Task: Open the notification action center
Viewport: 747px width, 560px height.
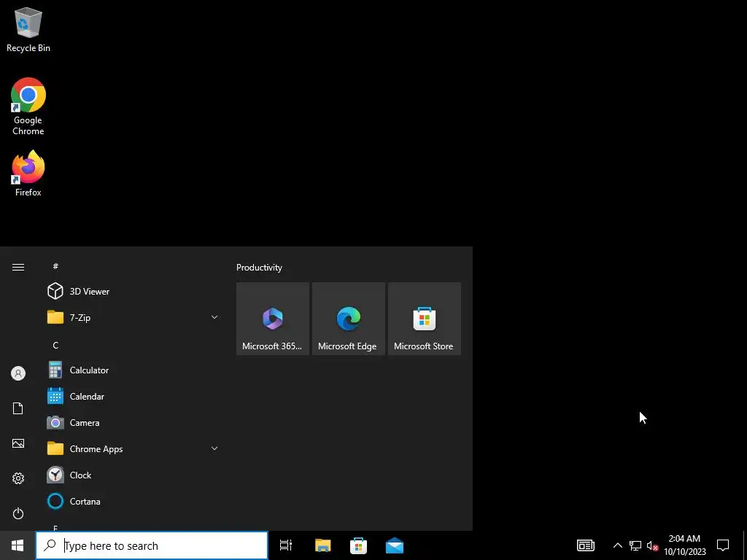Action: [x=723, y=545]
